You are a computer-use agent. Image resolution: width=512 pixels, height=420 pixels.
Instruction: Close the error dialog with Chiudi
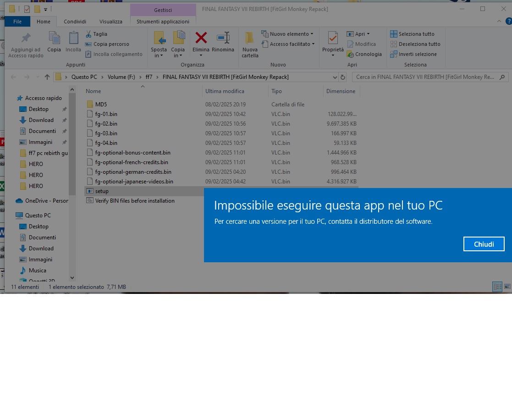point(484,244)
